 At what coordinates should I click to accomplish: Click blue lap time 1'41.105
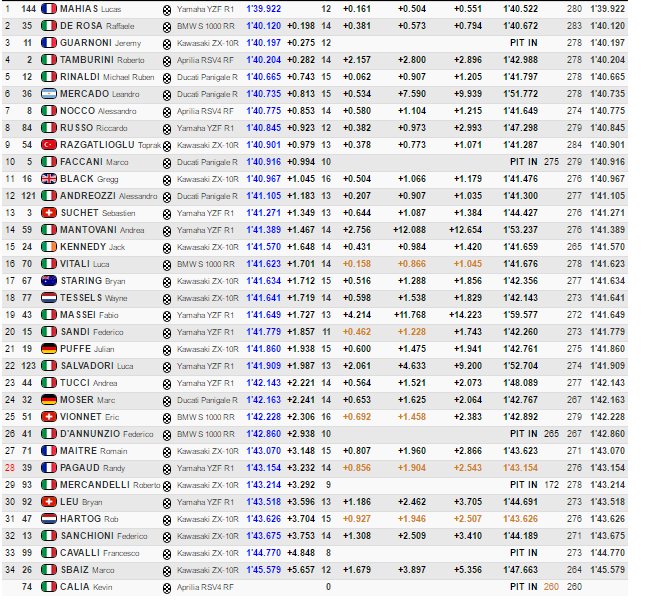tap(264, 196)
